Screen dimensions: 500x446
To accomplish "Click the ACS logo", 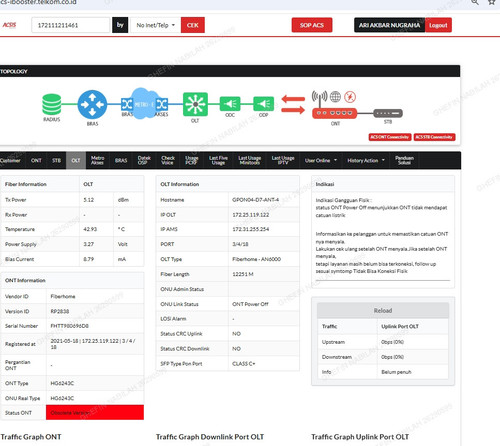I will click(x=9, y=25).
